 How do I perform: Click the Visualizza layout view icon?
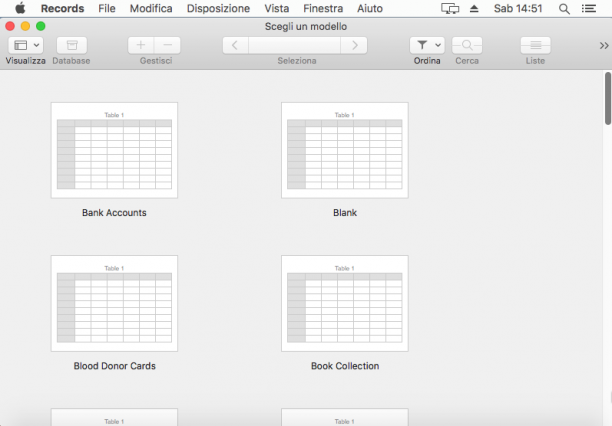pyautogui.click(x=21, y=45)
